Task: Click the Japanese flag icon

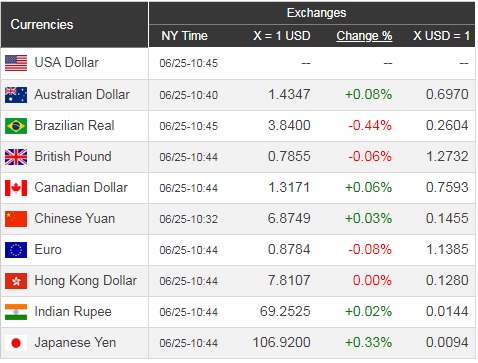Action: (16, 343)
